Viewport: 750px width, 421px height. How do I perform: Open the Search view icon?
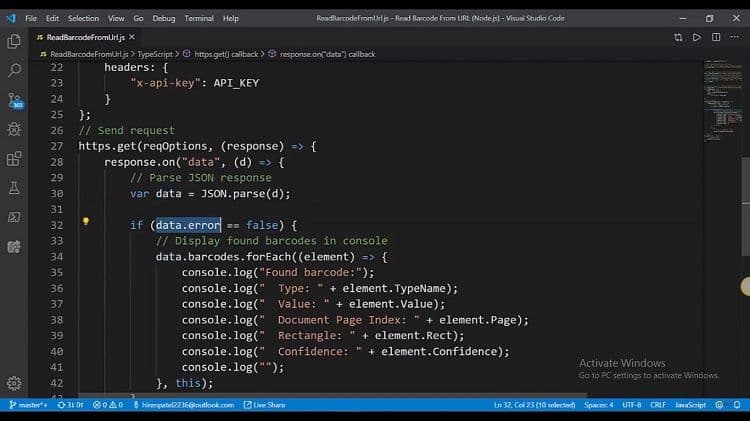coord(14,71)
